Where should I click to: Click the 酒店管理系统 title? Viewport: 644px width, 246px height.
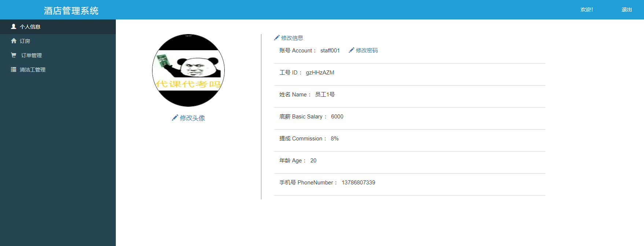tap(71, 11)
